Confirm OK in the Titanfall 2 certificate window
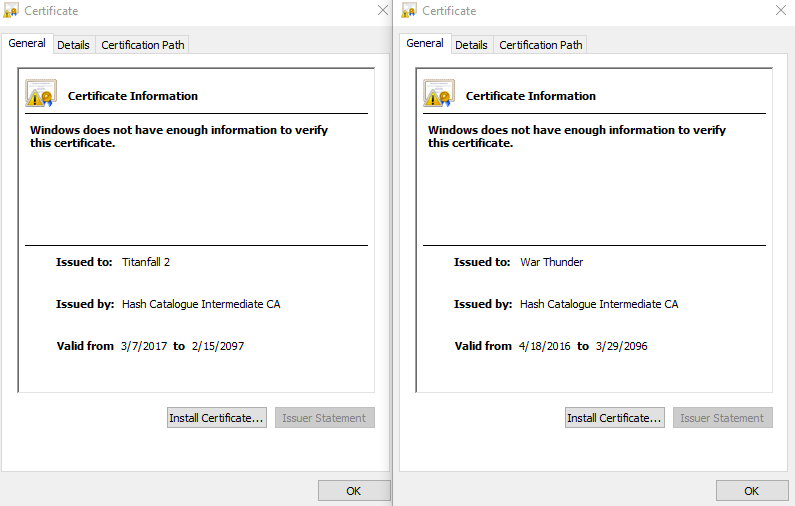 point(354,491)
